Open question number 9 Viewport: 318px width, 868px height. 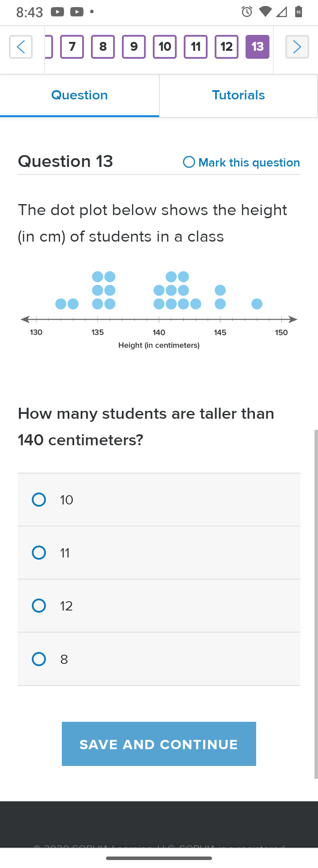pos(134,47)
